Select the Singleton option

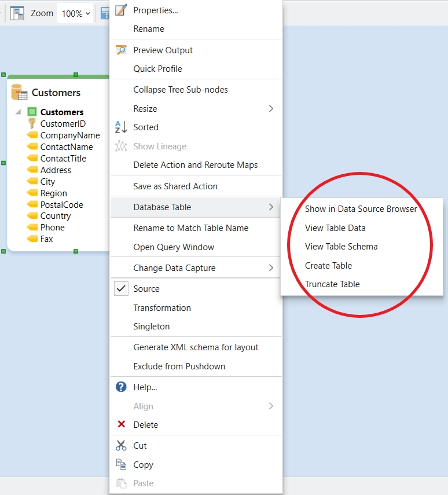pyautogui.click(x=152, y=327)
